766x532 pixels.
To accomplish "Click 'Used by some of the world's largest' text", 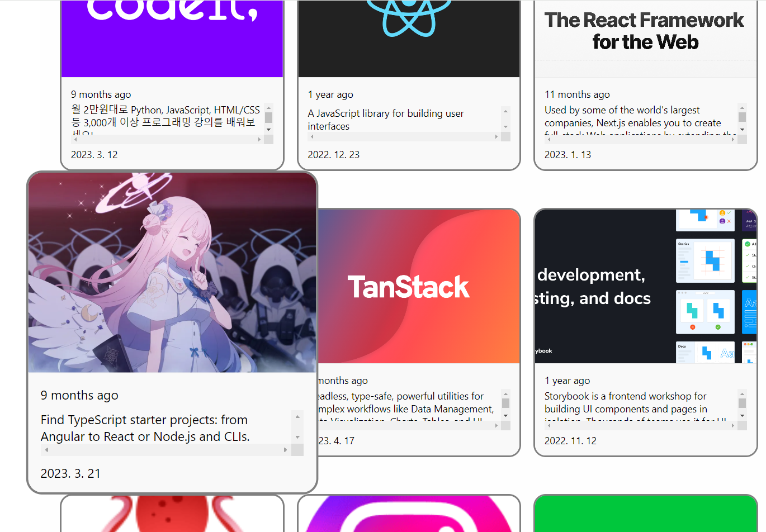I will pyautogui.click(x=622, y=110).
